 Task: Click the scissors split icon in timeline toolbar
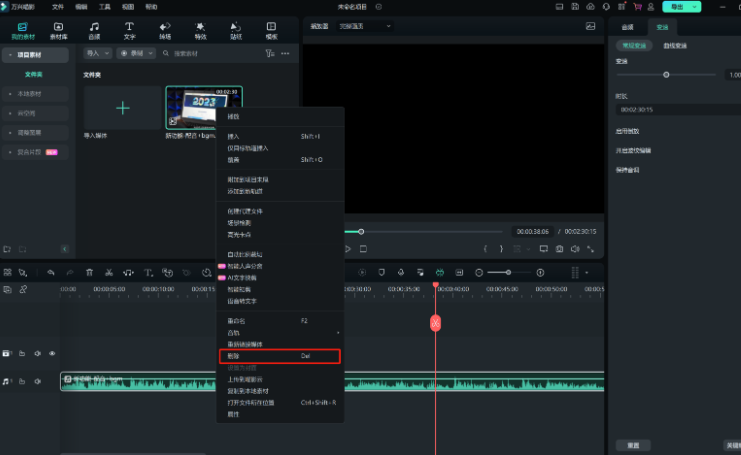click(109, 272)
